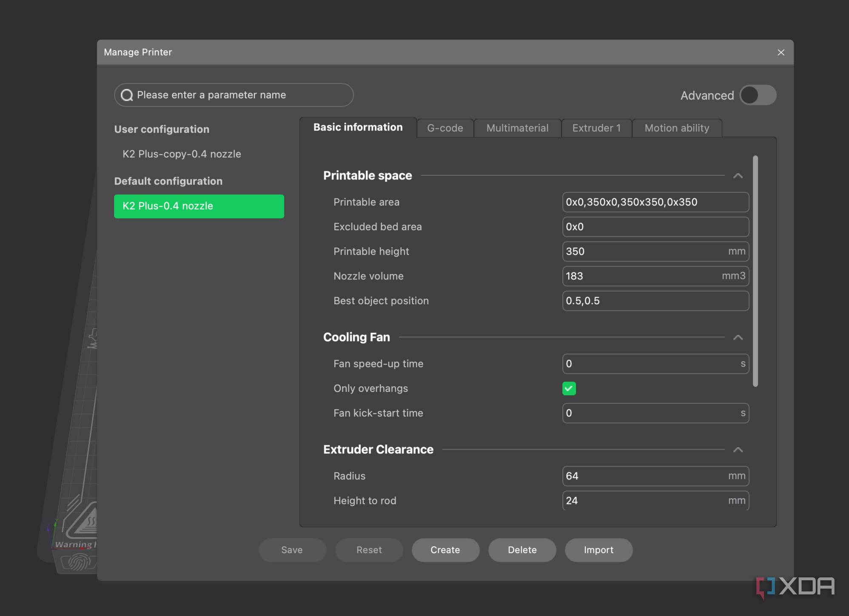Viewport: 849px width, 616px height.
Task: Click the Nozzle volume label
Action: pyautogui.click(x=368, y=276)
